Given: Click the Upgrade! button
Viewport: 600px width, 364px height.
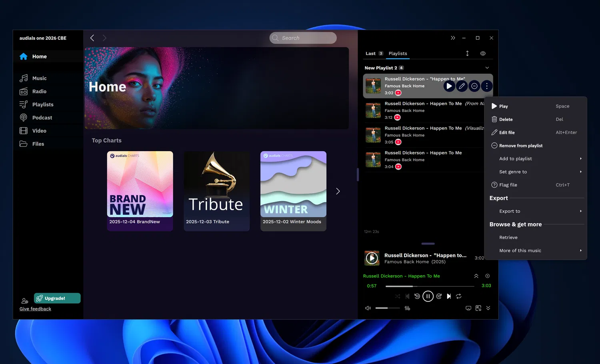Looking at the screenshot, I should click(x=57, y=298).
